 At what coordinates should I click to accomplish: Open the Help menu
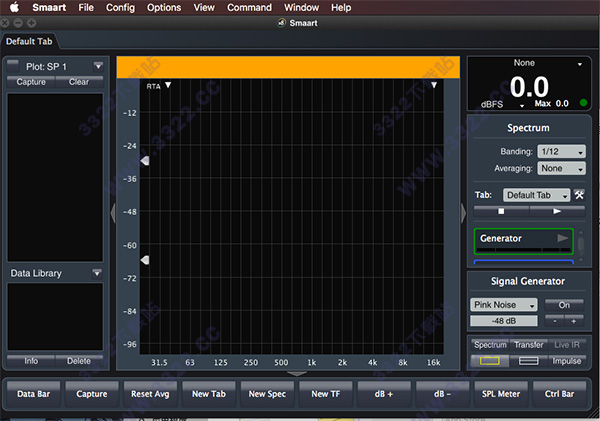pos(341,7)
